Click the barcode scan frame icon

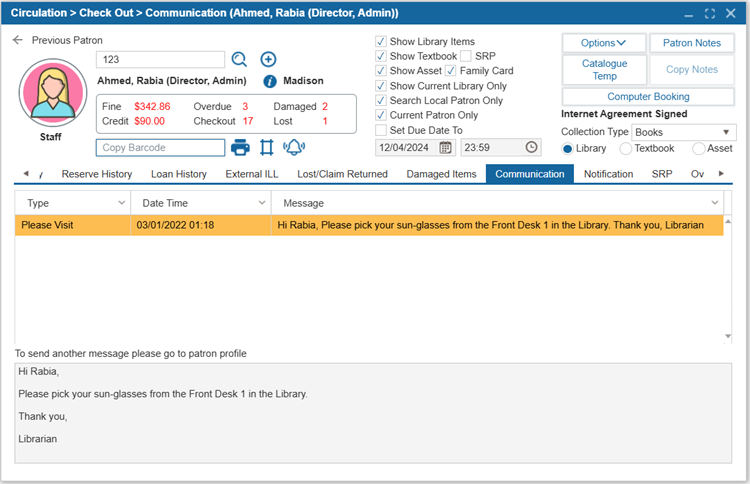click(x=267, y=147)
